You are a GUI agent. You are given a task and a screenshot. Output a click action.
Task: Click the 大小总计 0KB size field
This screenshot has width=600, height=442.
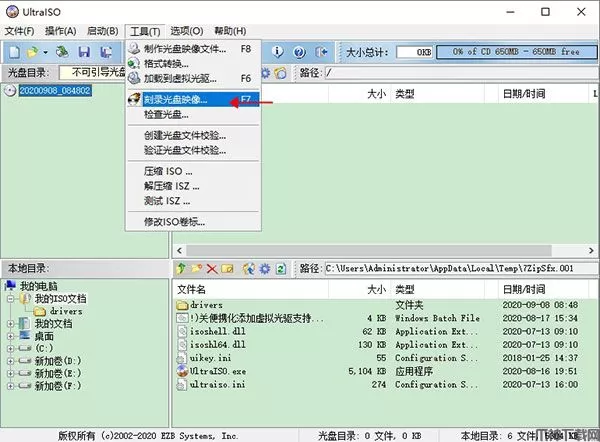(414, 52)
